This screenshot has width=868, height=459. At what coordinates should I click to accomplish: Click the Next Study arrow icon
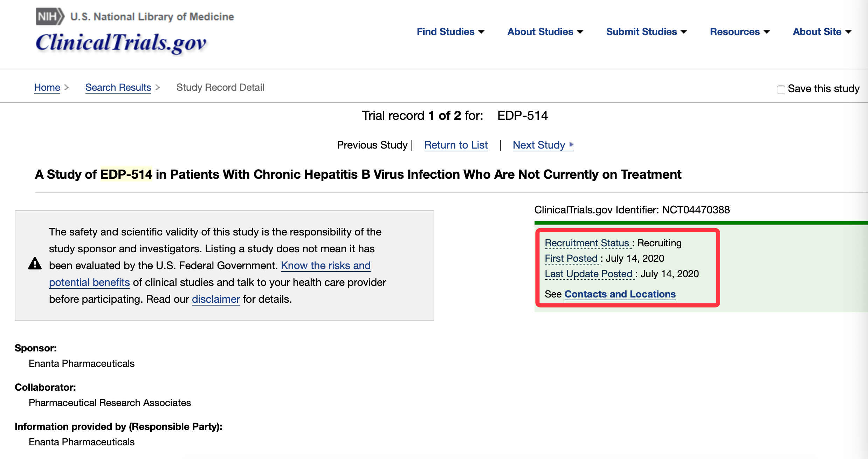tap(571, 145)
